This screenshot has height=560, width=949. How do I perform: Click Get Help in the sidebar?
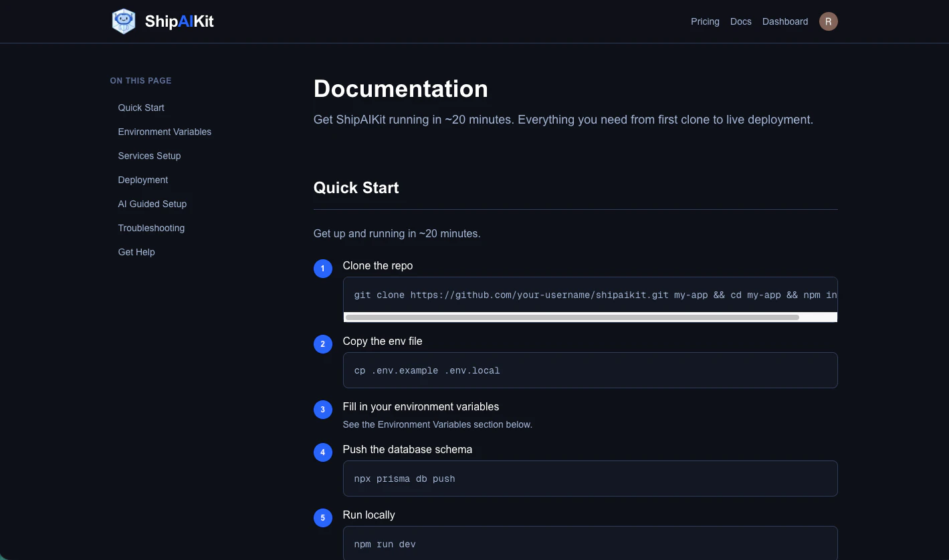(x=136, y=252)
